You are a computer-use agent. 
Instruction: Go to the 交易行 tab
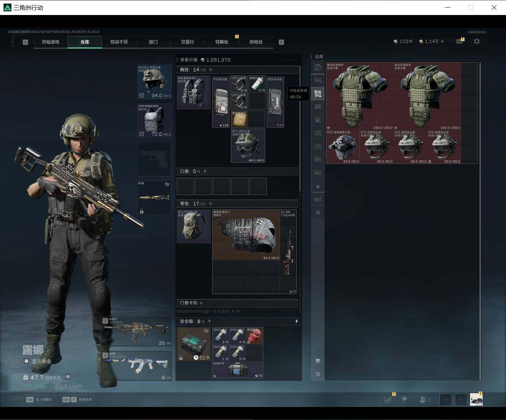pyautogui.click(x=187, y=42)
